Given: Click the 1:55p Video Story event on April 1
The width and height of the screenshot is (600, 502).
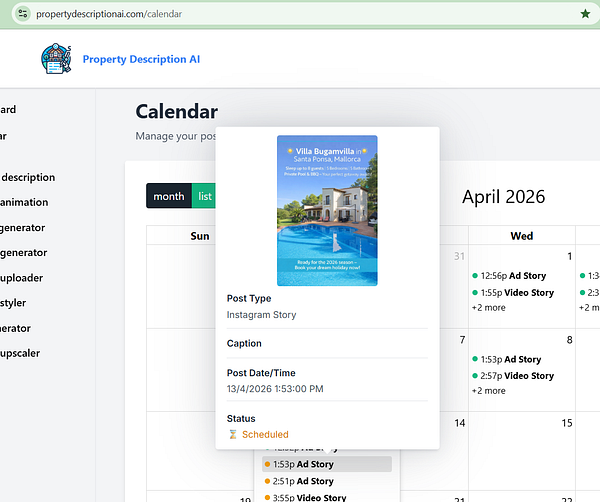Looking at the screenshot, I should tap(513, 293).
